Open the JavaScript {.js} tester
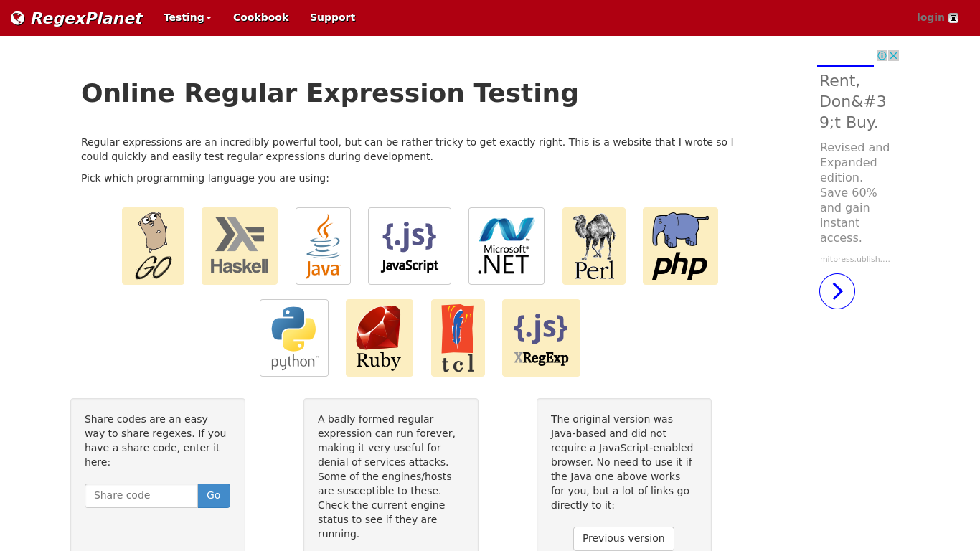This screenshot has height=551, width=980. [410, 246]
